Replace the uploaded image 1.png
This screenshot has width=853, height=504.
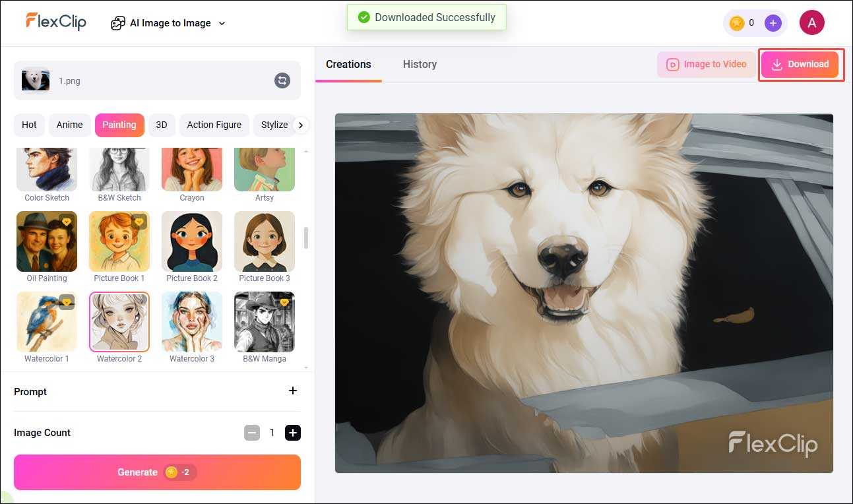(x=282, y=80)
